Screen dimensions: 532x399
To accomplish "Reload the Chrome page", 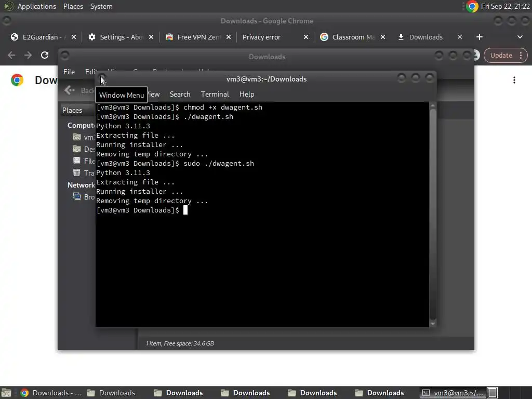I will 45,55.
